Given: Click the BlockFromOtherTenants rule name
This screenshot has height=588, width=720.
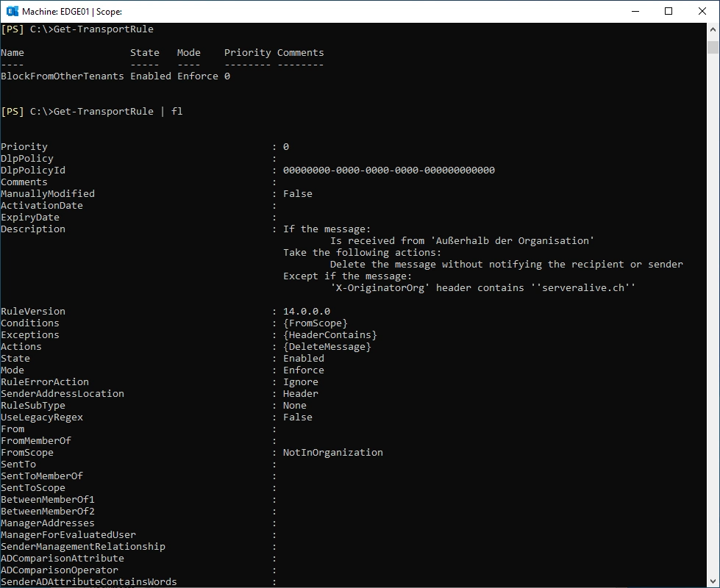Looking at the screenshot, I should click(63, 76).
